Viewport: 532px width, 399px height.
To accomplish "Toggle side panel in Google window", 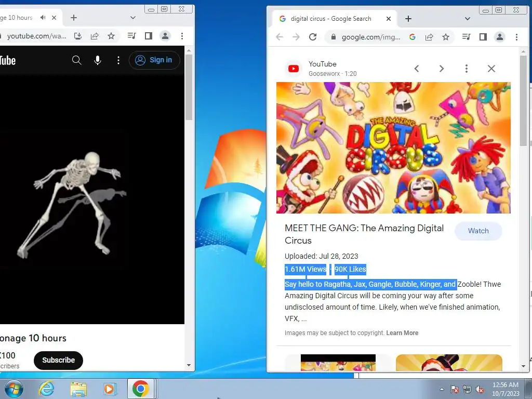I will click(x=483, y=37).
